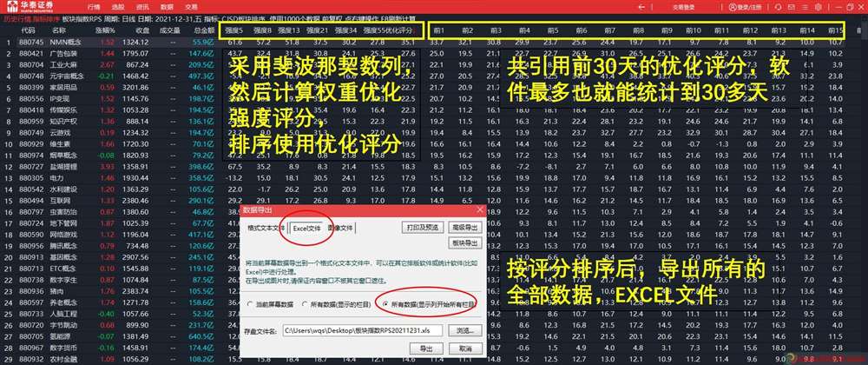Sort by the 涨幅% column header
The height and width of the screenshot is (365, 868).
pos(105,30)
